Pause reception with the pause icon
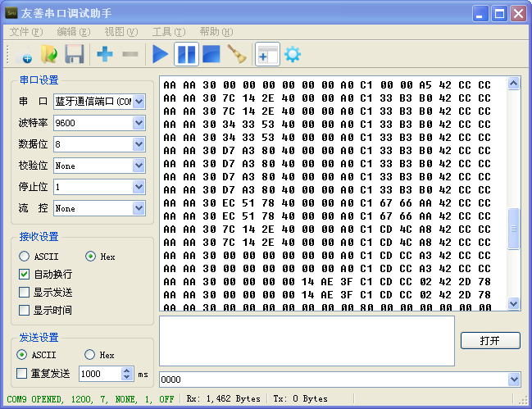 click(x=186, y=54)
